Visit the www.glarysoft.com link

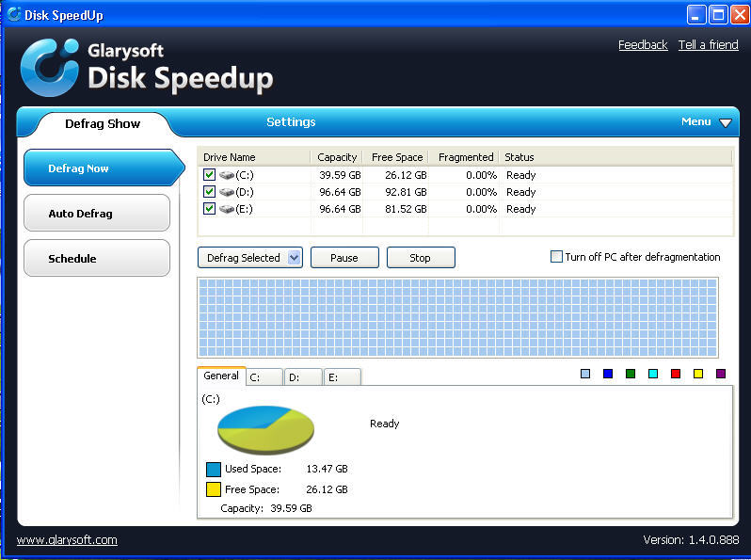(67, 540)
